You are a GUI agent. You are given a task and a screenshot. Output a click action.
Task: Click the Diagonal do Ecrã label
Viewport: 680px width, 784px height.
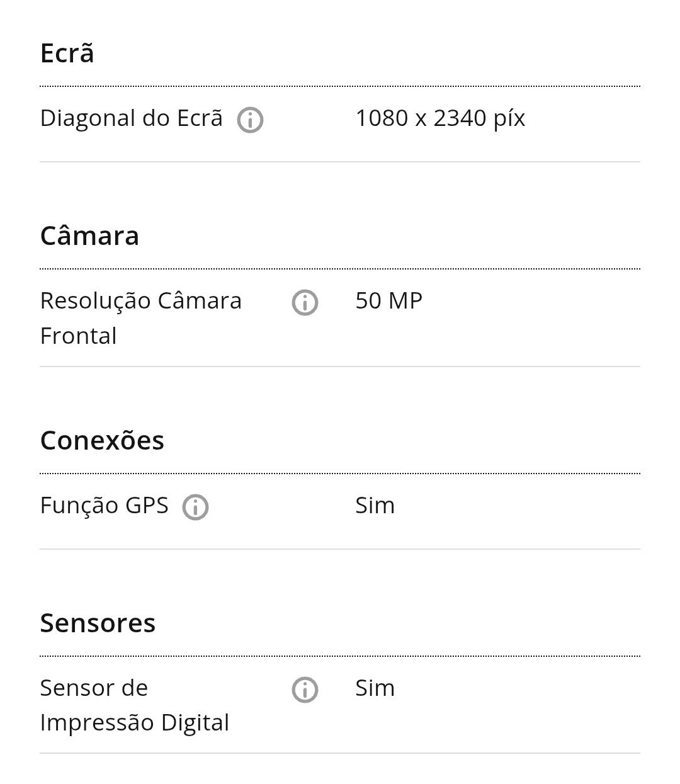(x=132, y=118)
